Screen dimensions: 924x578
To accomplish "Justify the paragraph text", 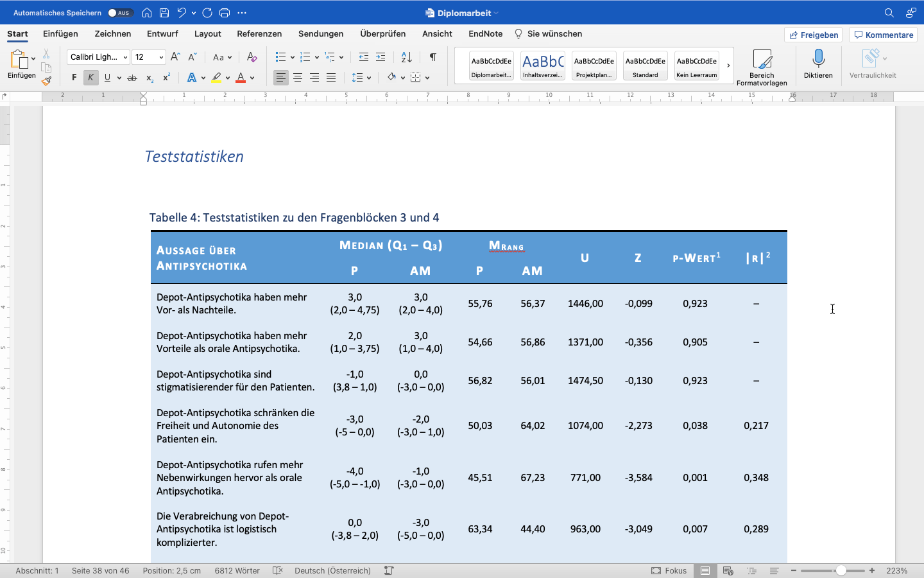I will point(331,78).
